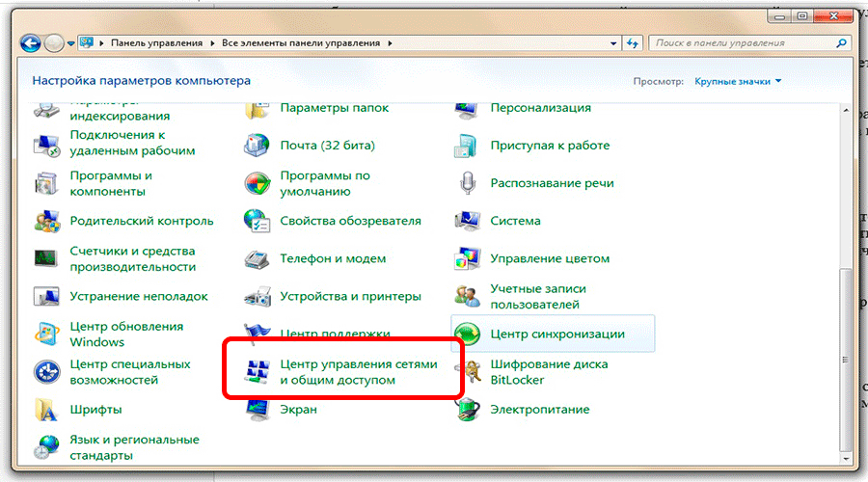Expand the address bar history dropdown
The width and height of the screenshot is (868, 482).
(613, 43)
